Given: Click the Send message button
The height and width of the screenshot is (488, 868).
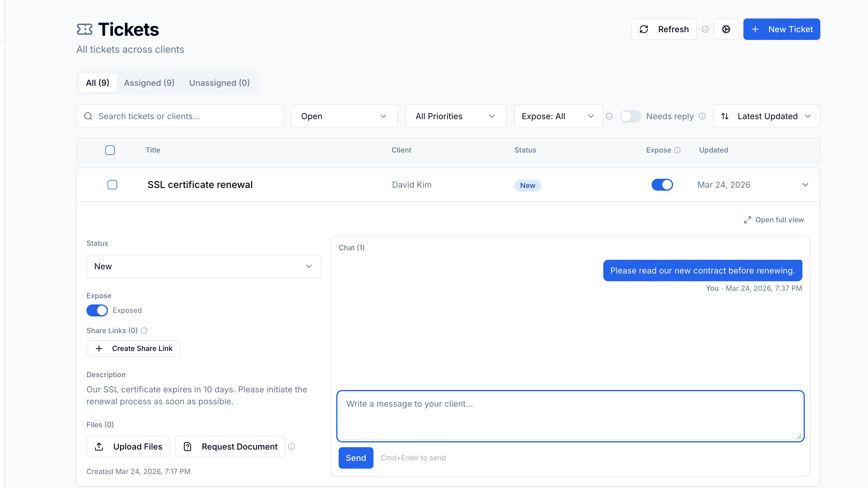Looking at the screenshot, I should tap(356, 458).
